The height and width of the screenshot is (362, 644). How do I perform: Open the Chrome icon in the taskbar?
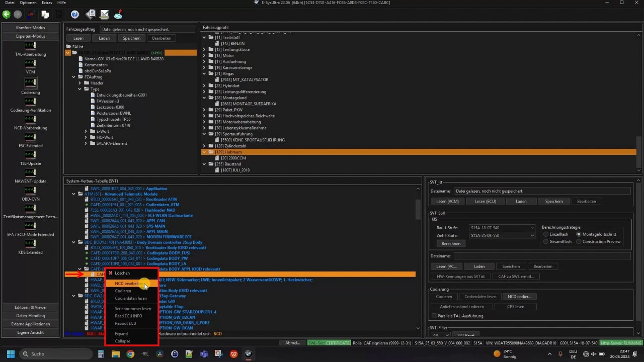click(x=130, y=354)
